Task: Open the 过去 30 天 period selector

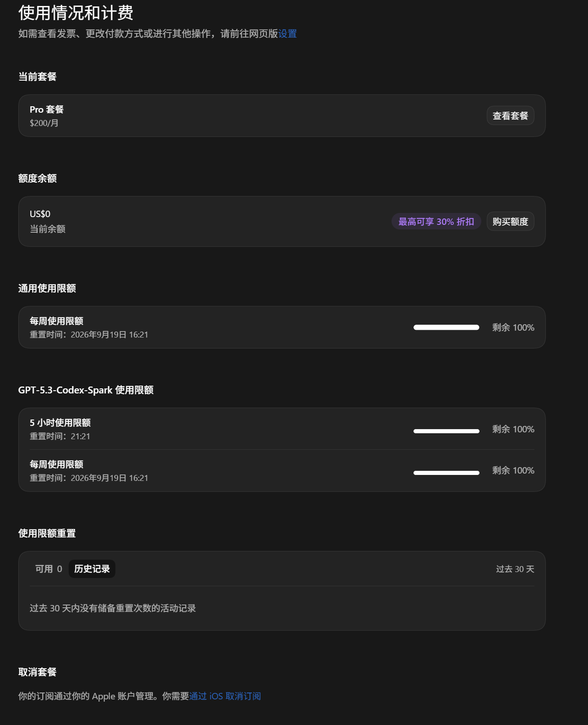Action: point(515,569)
